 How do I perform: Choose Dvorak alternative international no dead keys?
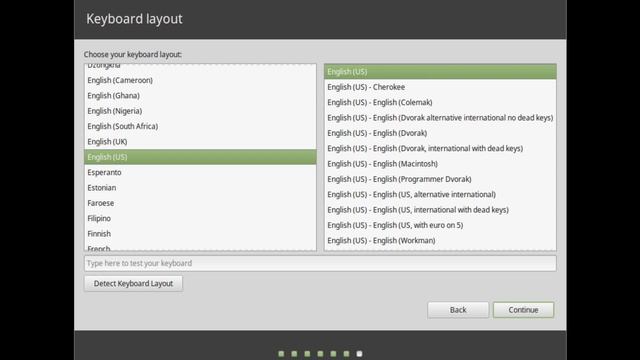click(x=440, y=118)
